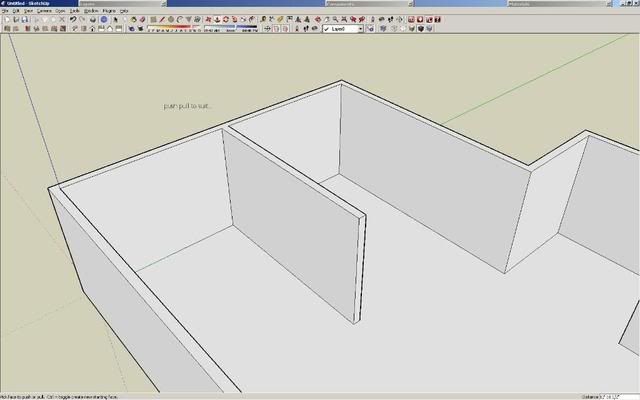Switch to the Iso standard view
Screen dimensions: 640x400
click(75, 29)
